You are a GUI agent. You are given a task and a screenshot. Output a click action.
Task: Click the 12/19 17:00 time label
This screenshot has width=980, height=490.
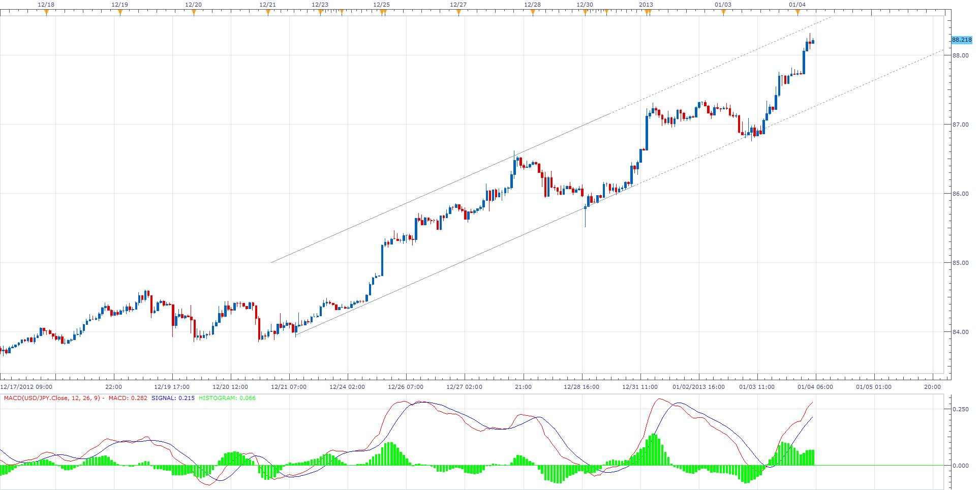point(172,387)
